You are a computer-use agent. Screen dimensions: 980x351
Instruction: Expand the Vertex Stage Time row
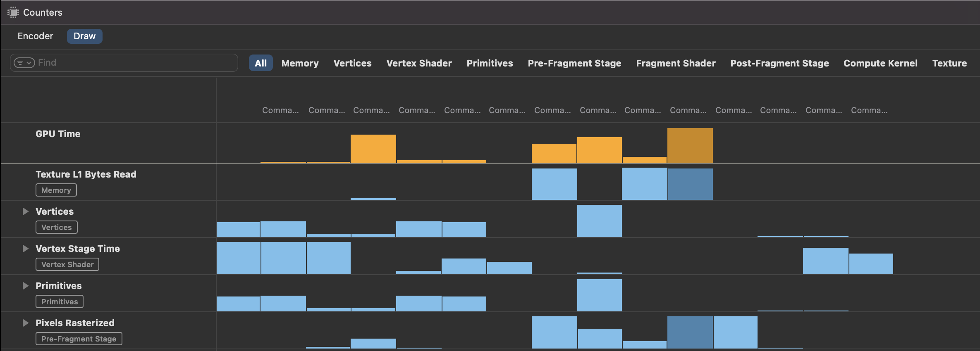coord(25,249)
